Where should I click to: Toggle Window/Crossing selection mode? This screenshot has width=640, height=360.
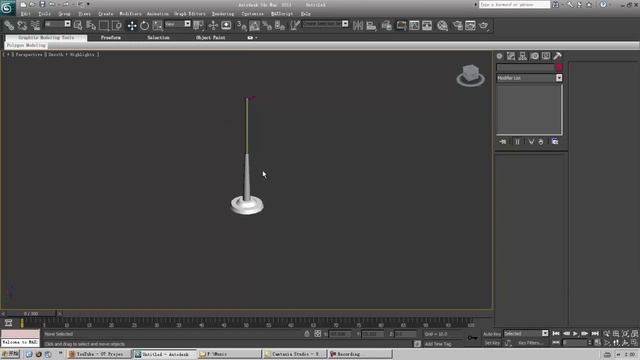[117, 26]
